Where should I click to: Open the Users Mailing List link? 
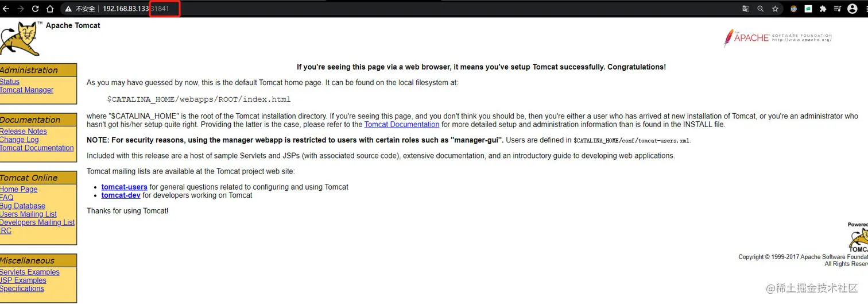28,214
